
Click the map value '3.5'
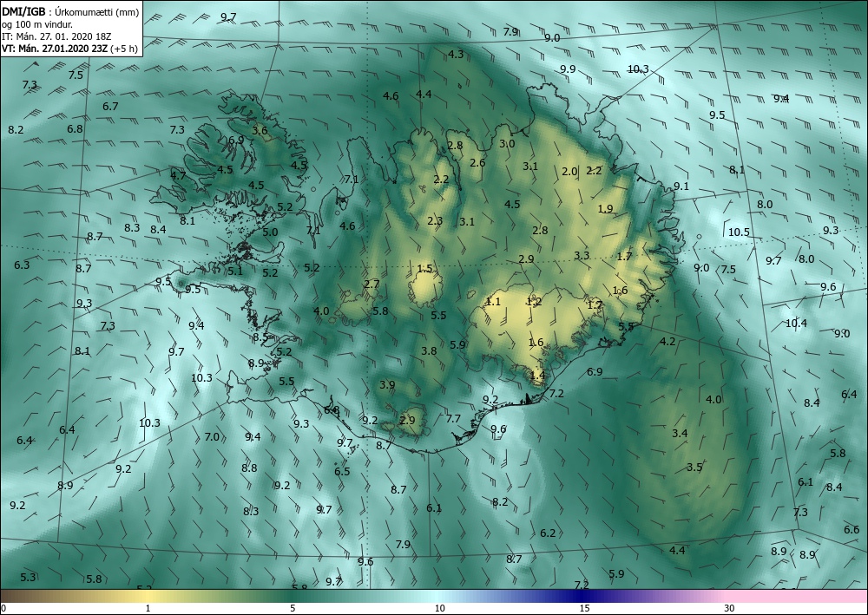tap(694, 468)
